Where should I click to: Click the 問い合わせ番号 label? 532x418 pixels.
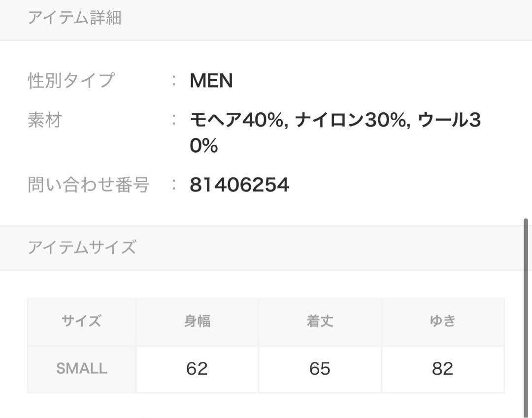(x=89, y=185)
